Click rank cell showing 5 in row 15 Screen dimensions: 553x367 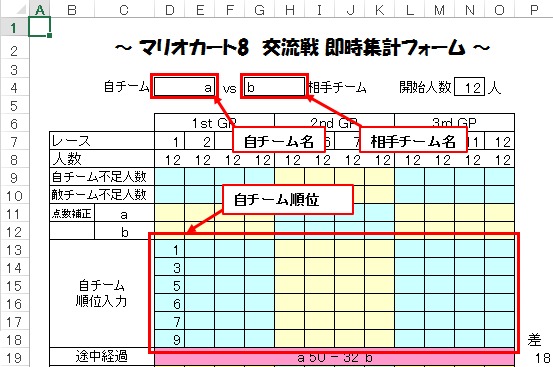coord(169,285)
